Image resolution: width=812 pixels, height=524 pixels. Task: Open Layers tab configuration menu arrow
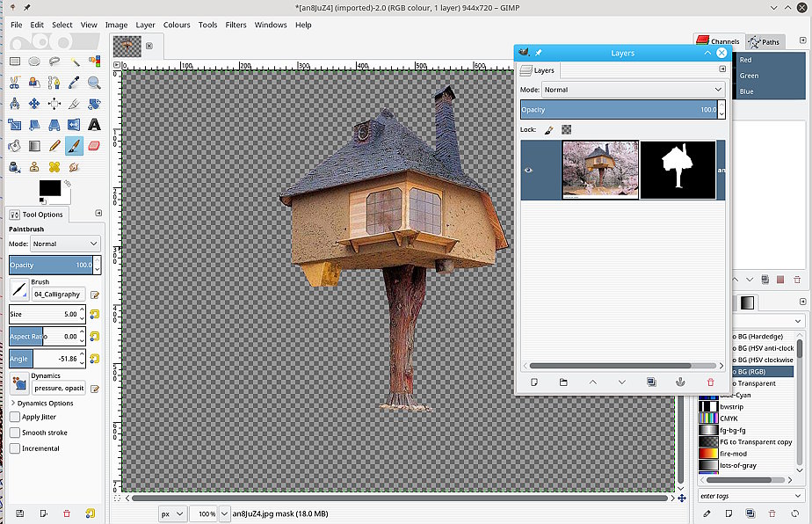tap(721, 69)
